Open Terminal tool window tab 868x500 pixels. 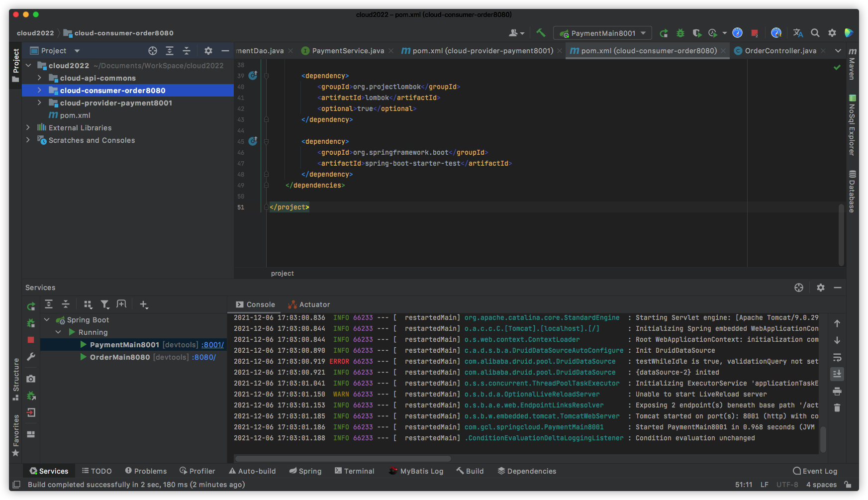click(354, 471)
